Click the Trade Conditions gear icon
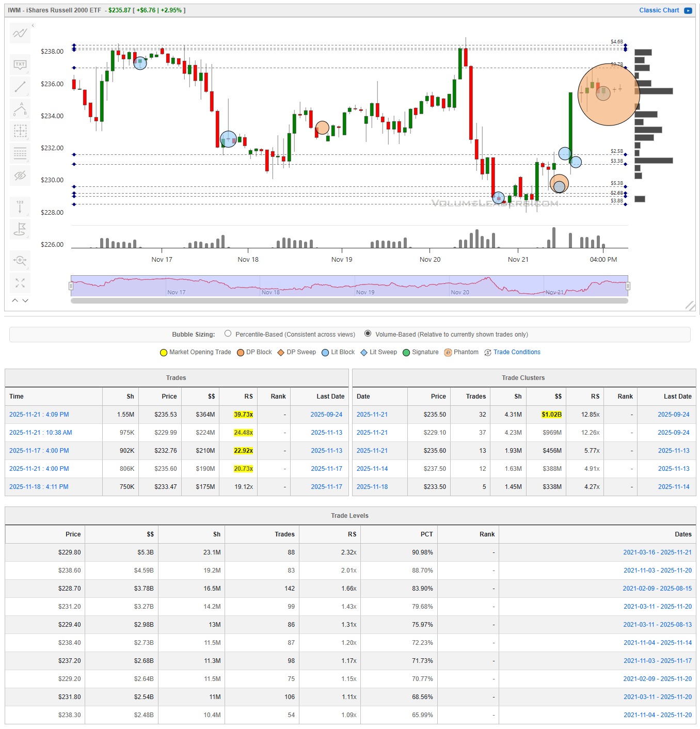The height and width of the screenshot is (729, 700). pos(488,353)
